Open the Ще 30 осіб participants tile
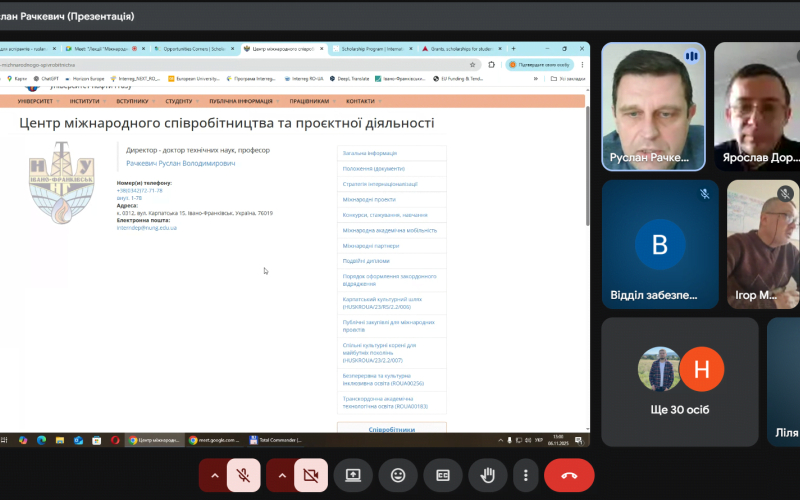The width and height of the screenshot is (800, 500). 679,382
